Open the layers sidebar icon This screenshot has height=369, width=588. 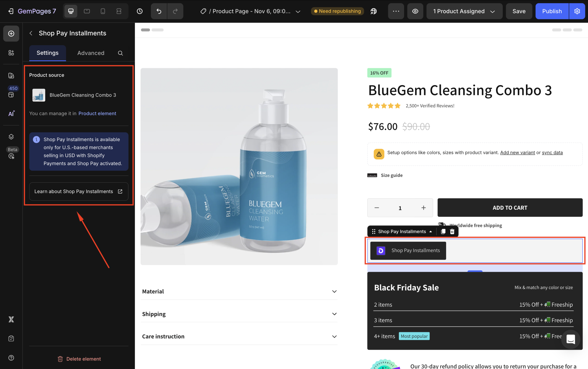point(11,137)
